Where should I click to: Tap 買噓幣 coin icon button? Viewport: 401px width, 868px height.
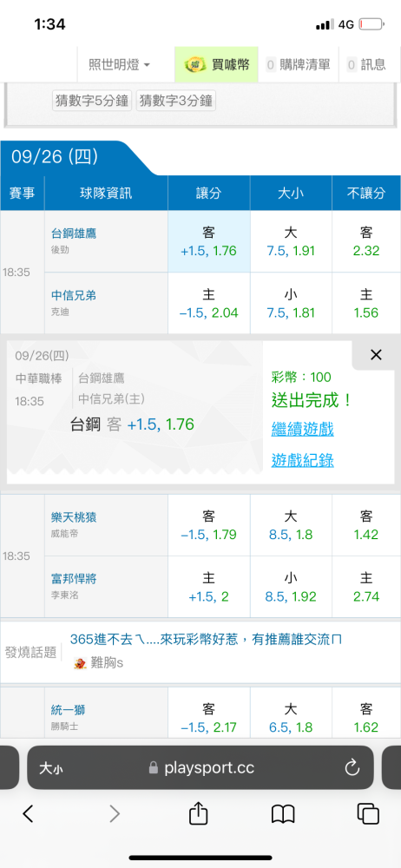pyautogui.click(x=217, y=65)
